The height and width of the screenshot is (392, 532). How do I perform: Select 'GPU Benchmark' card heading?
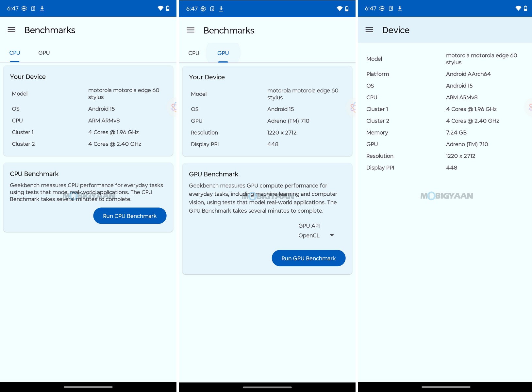point(214,174)
